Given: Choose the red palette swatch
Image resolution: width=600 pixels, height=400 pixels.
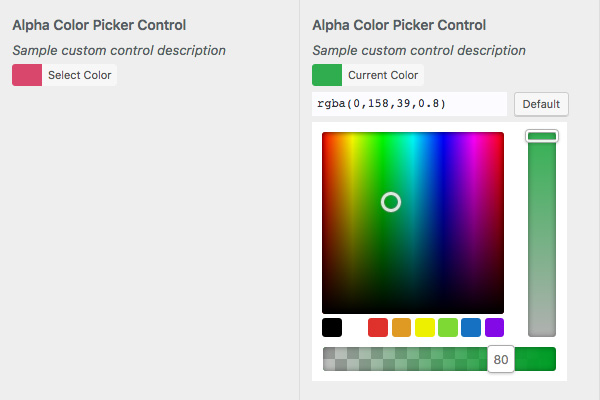Looking at the screenshot, I should point(378,327).
